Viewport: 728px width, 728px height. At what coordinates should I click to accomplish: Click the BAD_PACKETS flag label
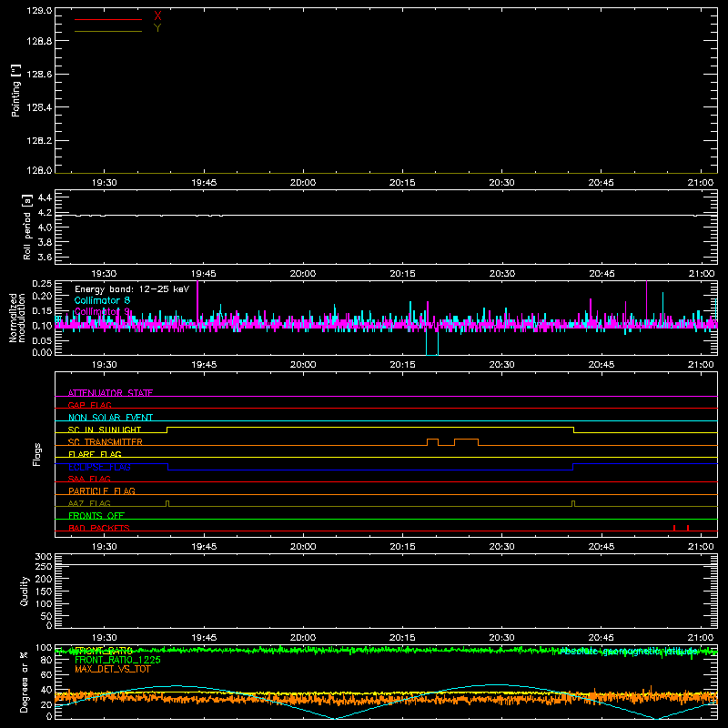(99, 529)
